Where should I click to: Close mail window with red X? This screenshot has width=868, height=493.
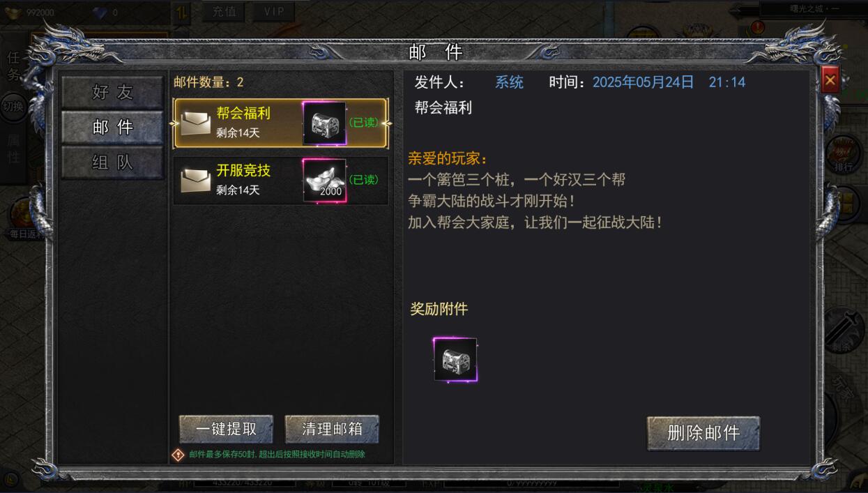click(x=830, y=81)
